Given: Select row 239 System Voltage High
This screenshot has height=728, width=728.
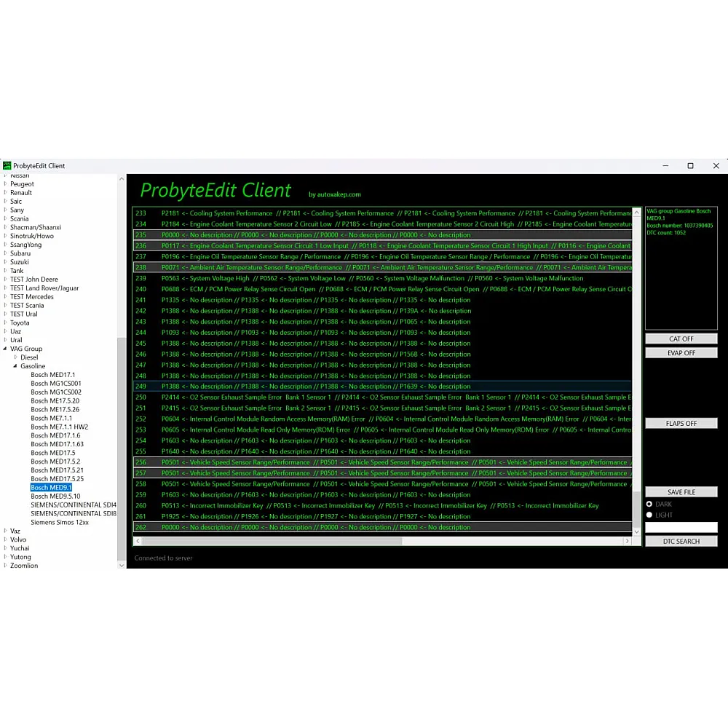Looking at the screenshot, I should [379, 278].
